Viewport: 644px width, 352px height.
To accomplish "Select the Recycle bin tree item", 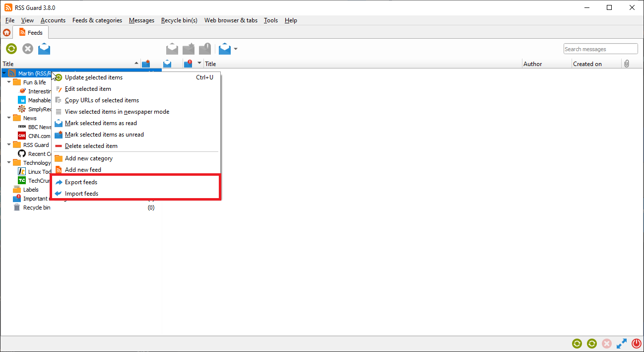I will tap(36, 208).
